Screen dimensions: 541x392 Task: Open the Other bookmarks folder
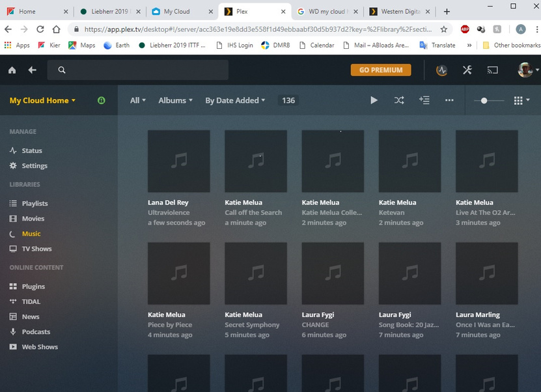click(x=511, y=45)
